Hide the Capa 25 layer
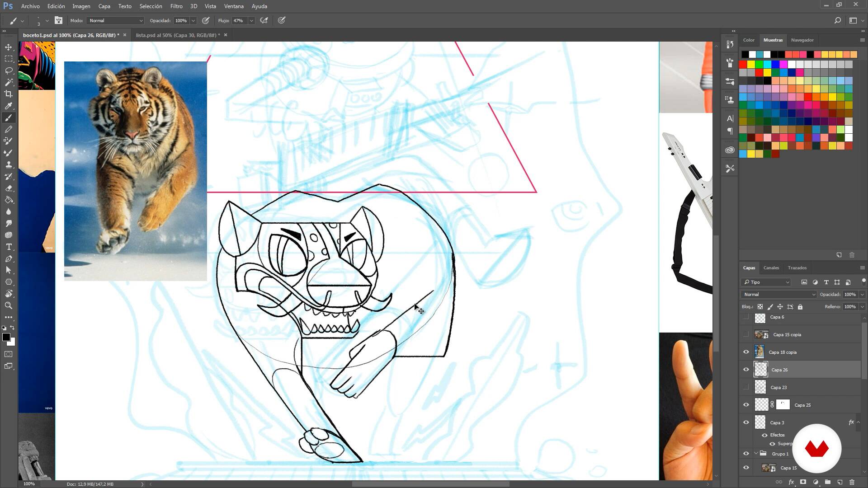 click(x=746, y=405)
